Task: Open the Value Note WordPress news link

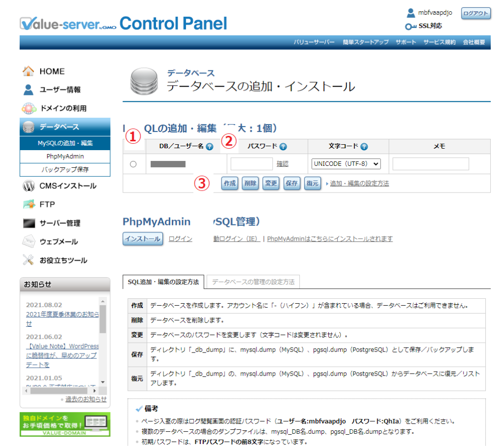Action: click(x=63, y=355)
